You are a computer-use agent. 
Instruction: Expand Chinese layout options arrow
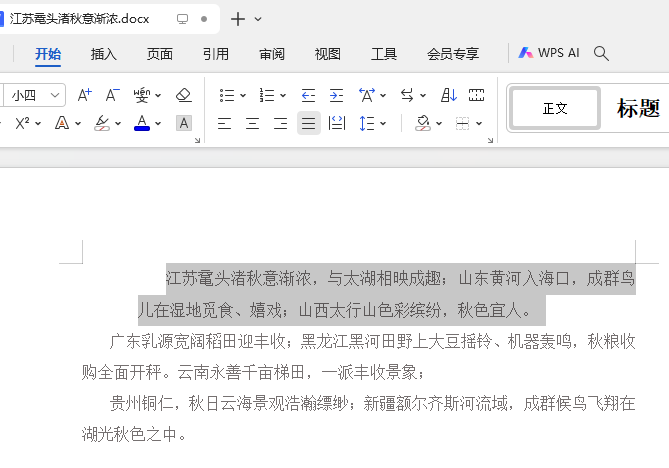click(383, 96)
